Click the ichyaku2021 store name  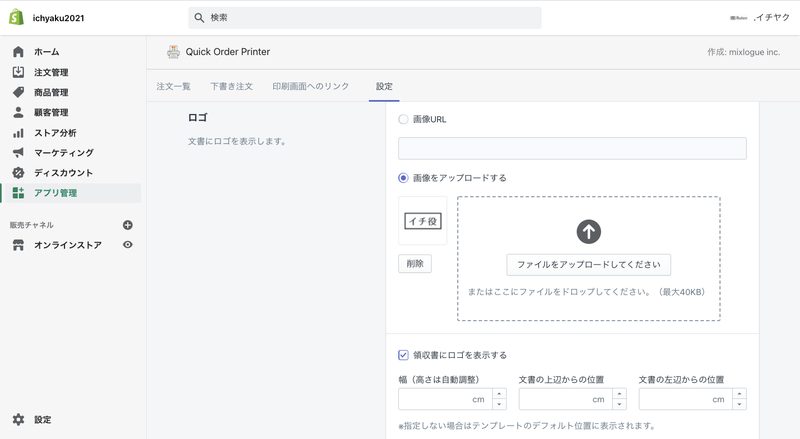point(58,18)
